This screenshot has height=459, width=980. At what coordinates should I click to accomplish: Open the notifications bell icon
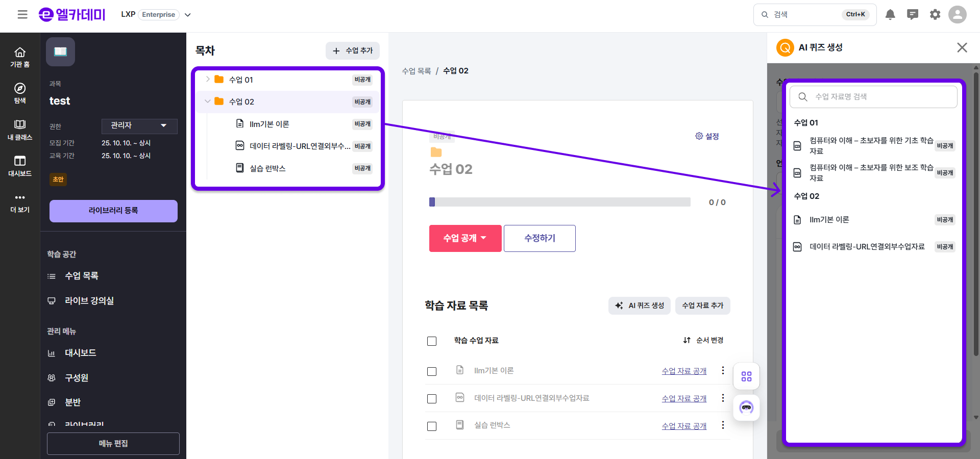point(890,15)
